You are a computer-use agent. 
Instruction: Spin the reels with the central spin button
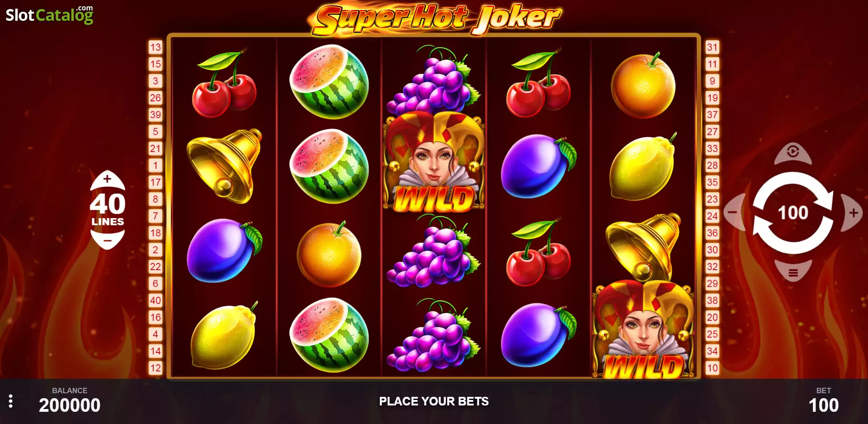793,213
